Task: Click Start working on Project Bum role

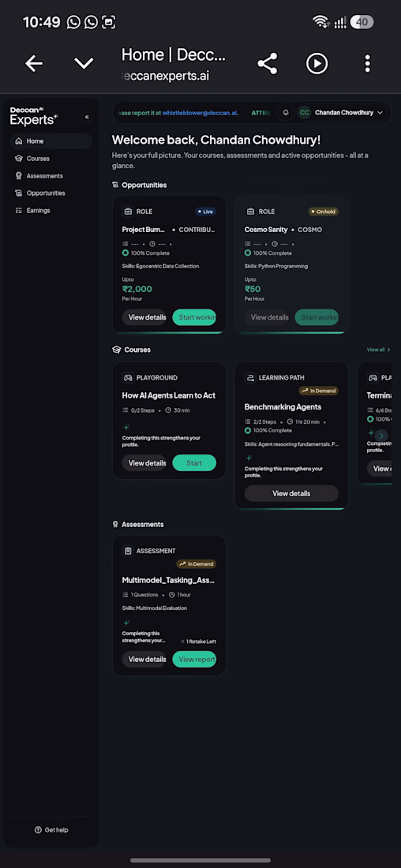Action: coord(194,317)
